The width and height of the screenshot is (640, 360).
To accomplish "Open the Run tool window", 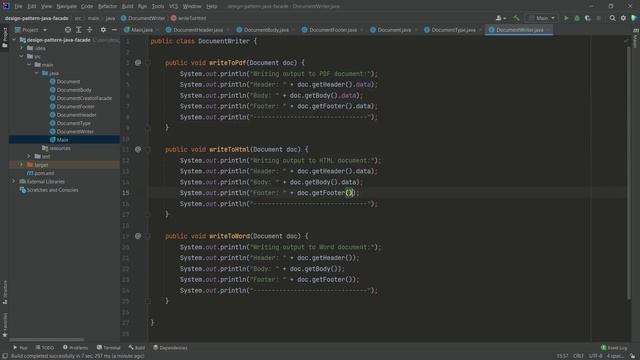I will pos(20,348).
